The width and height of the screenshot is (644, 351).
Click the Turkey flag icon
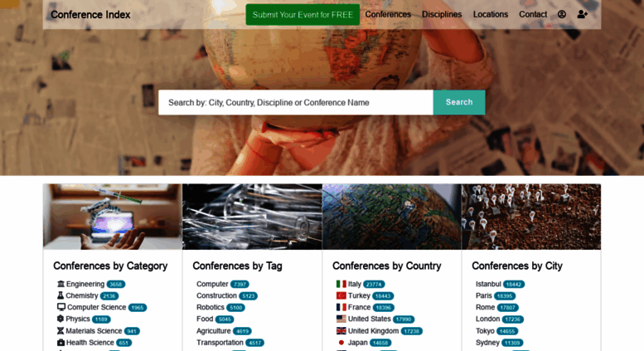tap(341, 295)
